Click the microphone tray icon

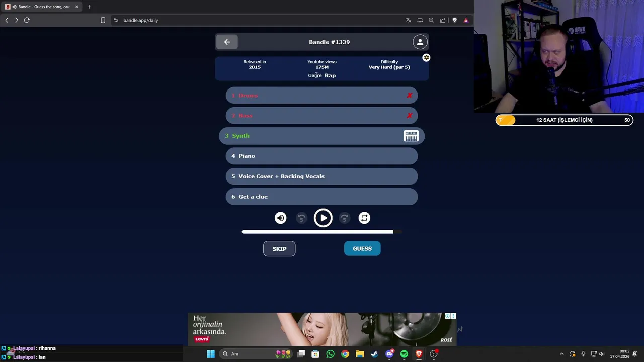[x=583, y=354]
